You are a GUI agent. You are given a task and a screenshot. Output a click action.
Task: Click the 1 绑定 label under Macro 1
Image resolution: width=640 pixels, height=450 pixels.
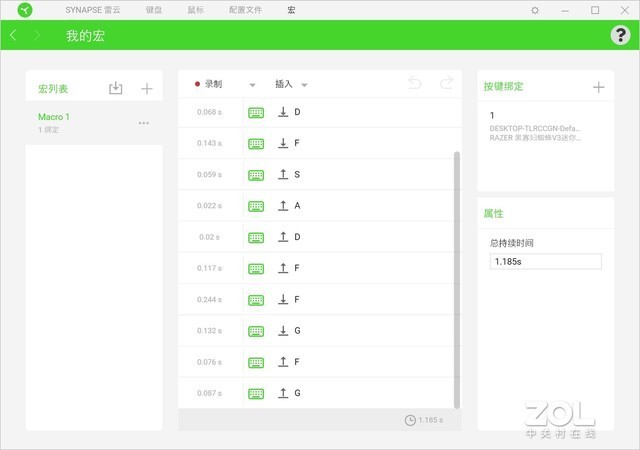(x=49, y=130)
